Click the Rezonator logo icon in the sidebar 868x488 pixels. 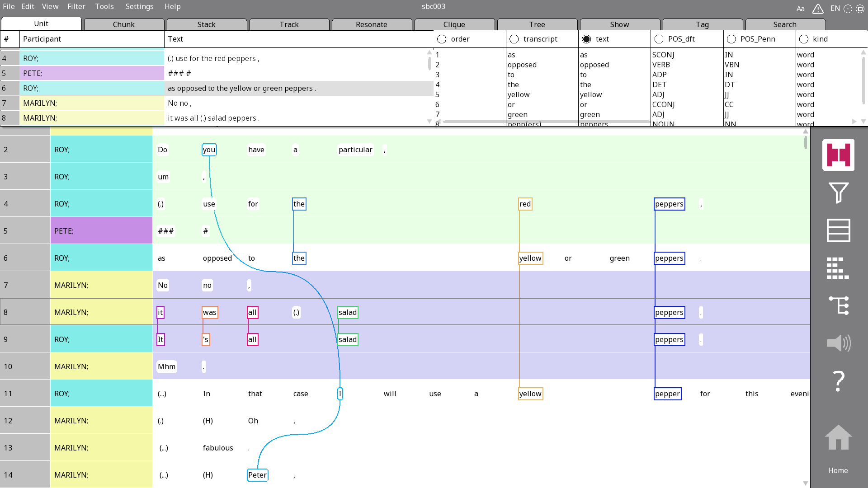coord(838,155)
